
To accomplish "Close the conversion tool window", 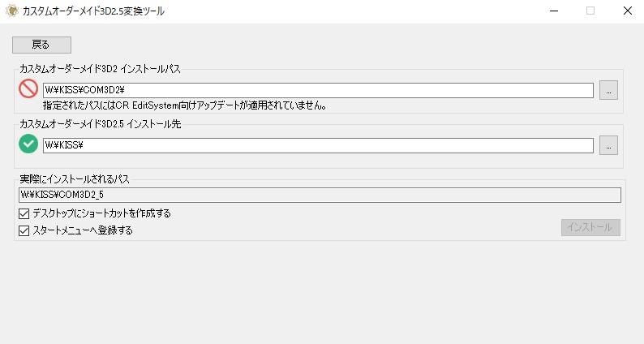I will (627, 11).
